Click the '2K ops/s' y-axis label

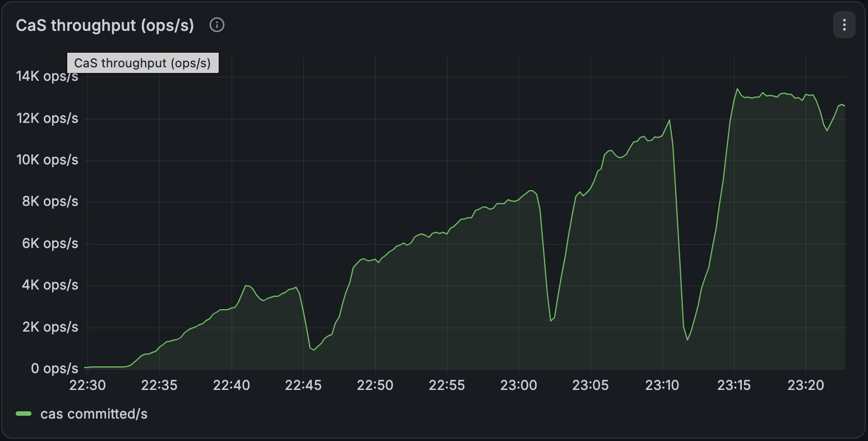coord(50,327)
